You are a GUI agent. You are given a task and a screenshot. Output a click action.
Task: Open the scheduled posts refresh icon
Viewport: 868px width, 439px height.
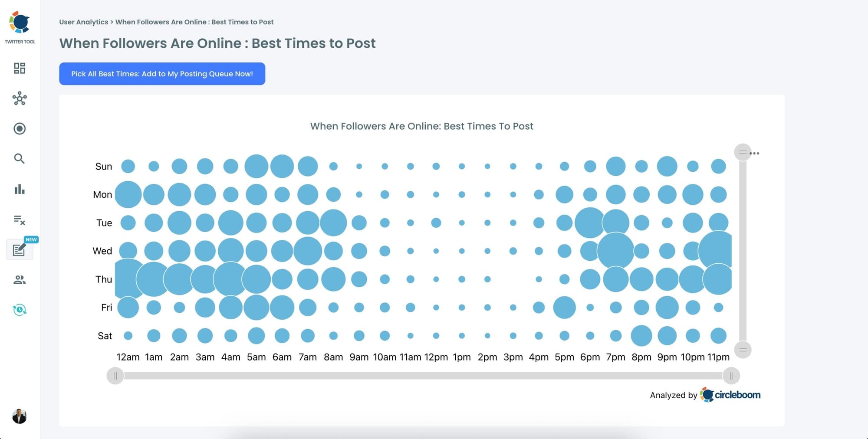19,309
